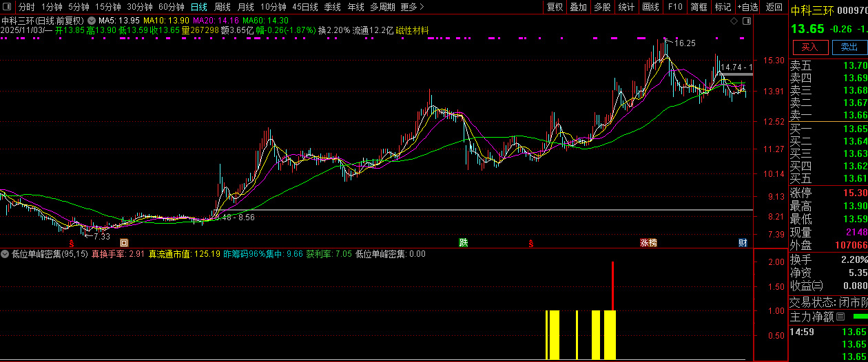The image size is (868, 362).
Task: Switch to the 周线 weekly chart tab
Action: [222, 7]
